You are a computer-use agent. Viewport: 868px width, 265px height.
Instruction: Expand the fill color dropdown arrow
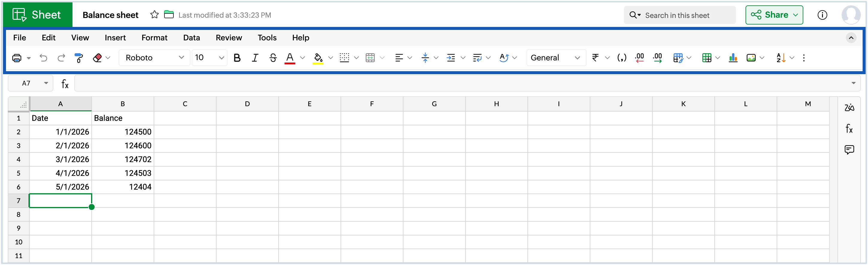(331, 58)
